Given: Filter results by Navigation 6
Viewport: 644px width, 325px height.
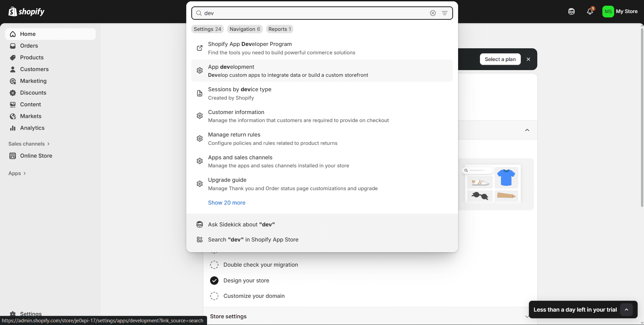Looking at the screenshot, I should pyautogui.click(x=245, y=29).
